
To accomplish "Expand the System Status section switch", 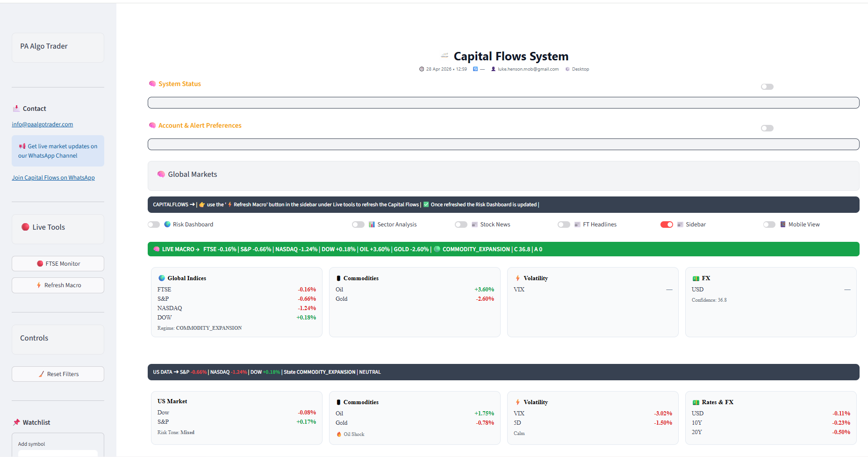I will 767,87.
